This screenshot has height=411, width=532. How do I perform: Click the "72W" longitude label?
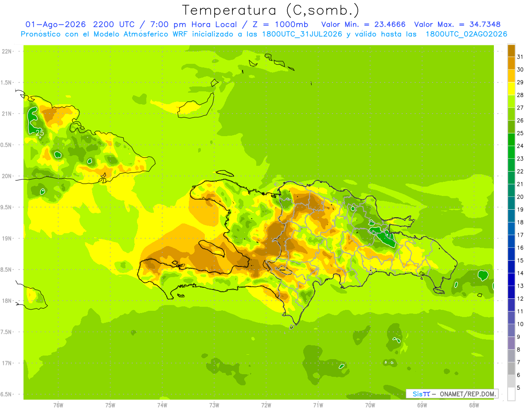[266, 405]
